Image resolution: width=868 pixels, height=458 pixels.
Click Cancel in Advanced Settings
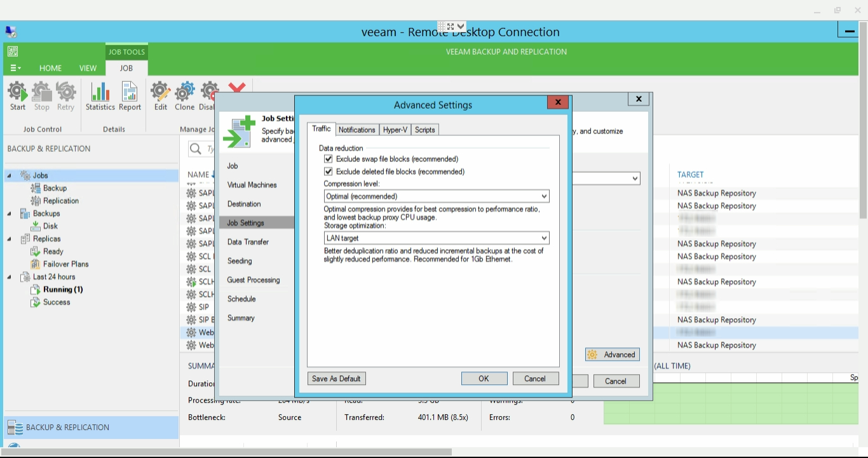tap(536, 379)
